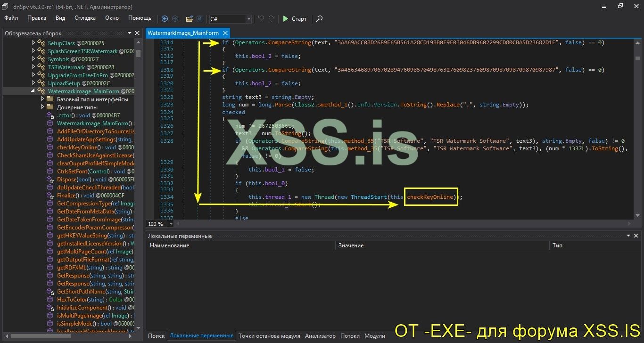Select AddUpdateAppSettings method in tree

click(x=95, y=139)
